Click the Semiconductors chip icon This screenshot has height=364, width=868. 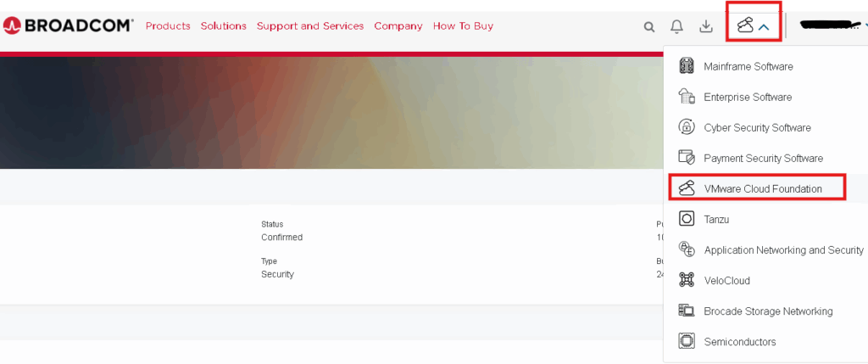[x=687, y=341]
